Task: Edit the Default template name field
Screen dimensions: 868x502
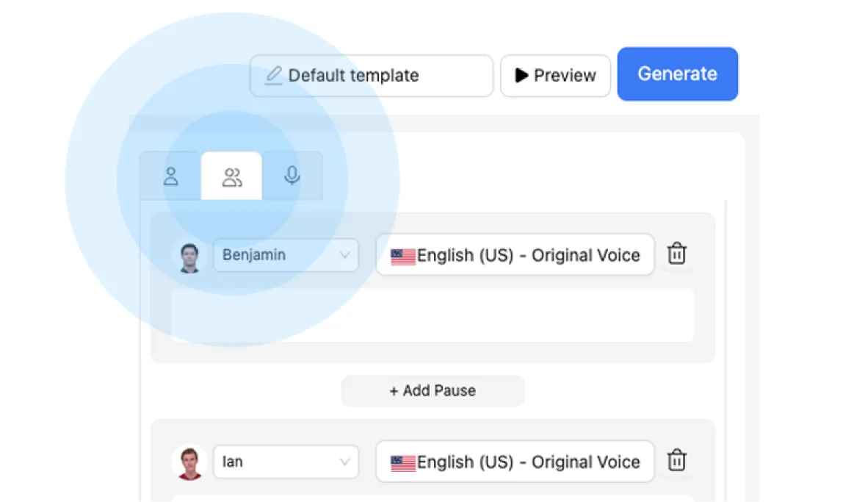Action: tap(371, 76)
